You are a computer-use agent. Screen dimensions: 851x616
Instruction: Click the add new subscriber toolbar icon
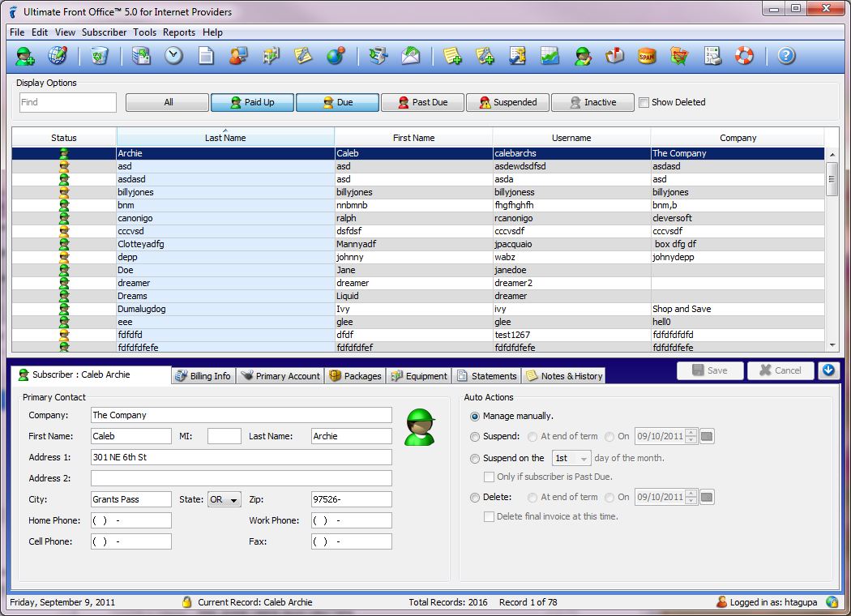[x=25, y=56]
